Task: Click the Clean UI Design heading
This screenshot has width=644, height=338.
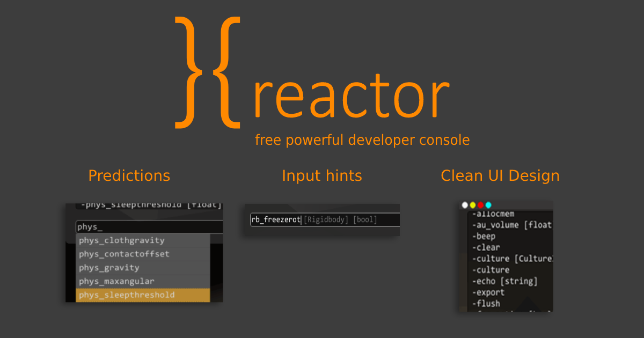Action: (500, 175)
